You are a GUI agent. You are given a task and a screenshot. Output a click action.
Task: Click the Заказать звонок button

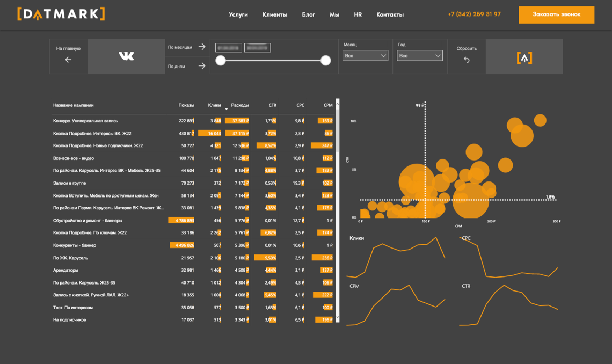(x=556, y=14)
